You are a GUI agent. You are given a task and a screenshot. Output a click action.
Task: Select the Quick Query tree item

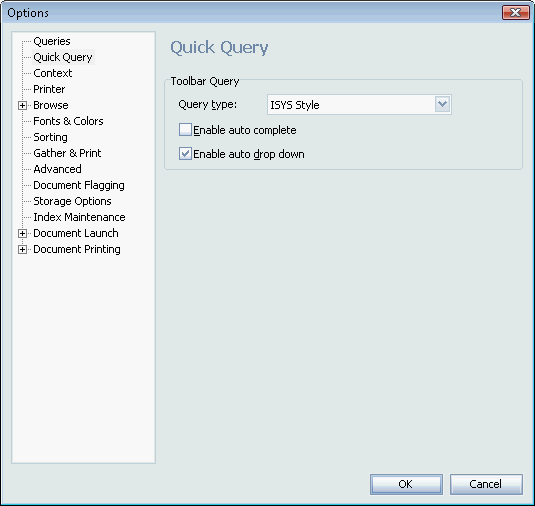pos(63,57)
